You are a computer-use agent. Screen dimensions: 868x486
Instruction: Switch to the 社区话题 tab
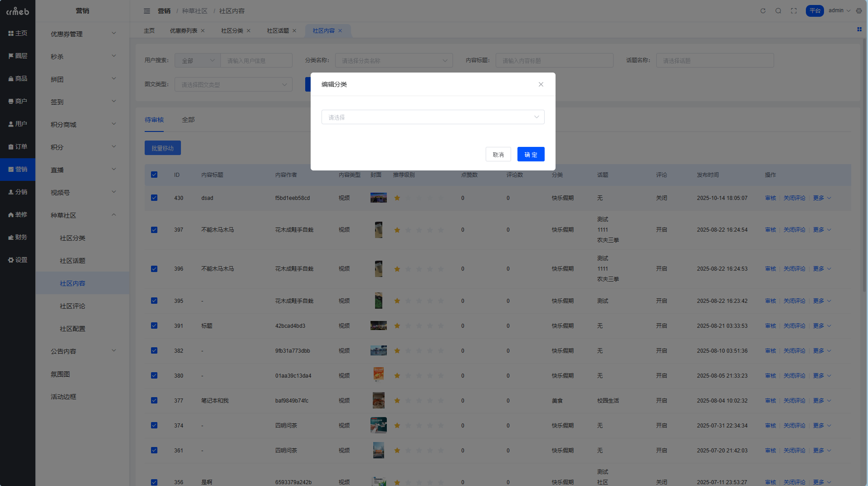pos(278,31)
